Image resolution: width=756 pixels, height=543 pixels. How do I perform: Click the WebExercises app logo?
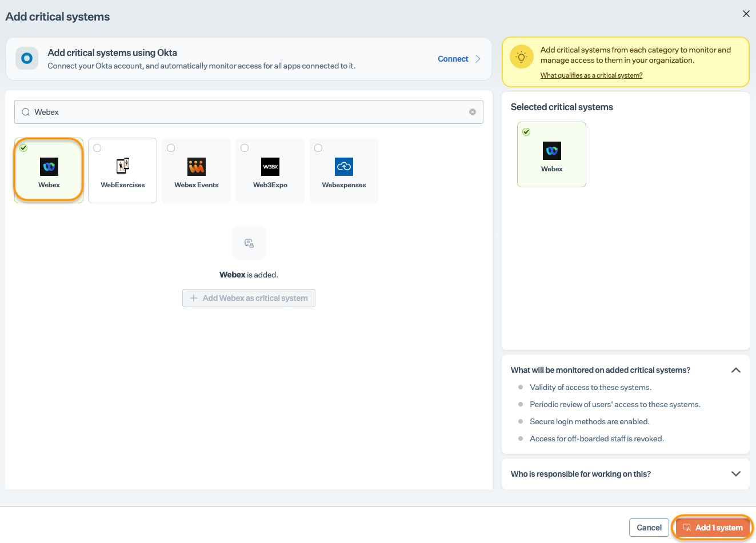click(123, 167)
